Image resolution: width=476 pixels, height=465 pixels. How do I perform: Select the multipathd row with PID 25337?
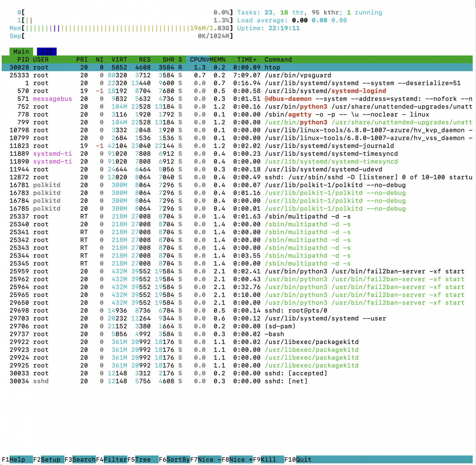[x=237, y=216]
